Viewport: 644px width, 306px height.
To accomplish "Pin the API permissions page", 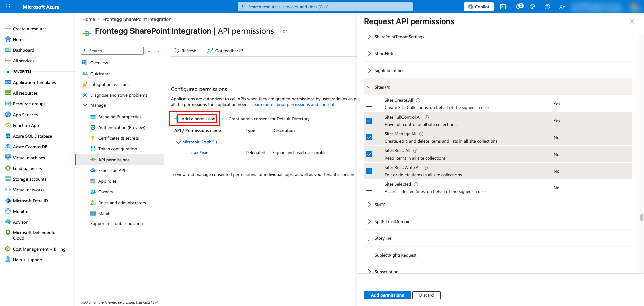I will point(285,31).
